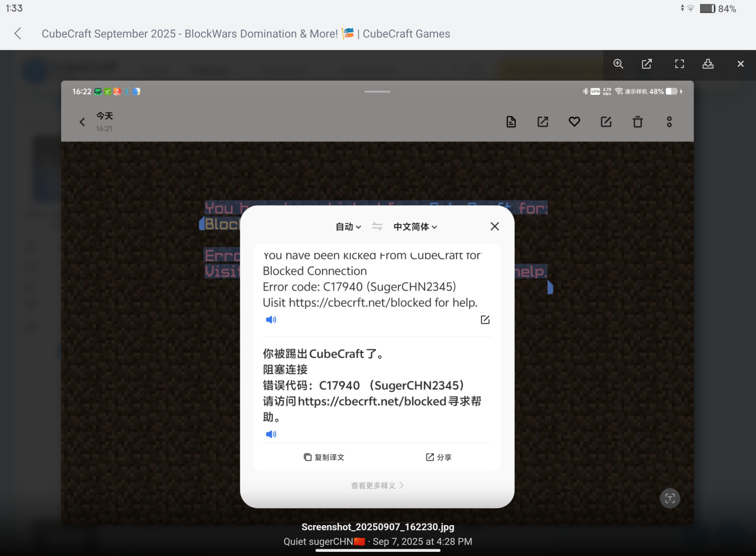
Task: Tap the 复制译文 copy translation button
Action: (x=324, y=457)
